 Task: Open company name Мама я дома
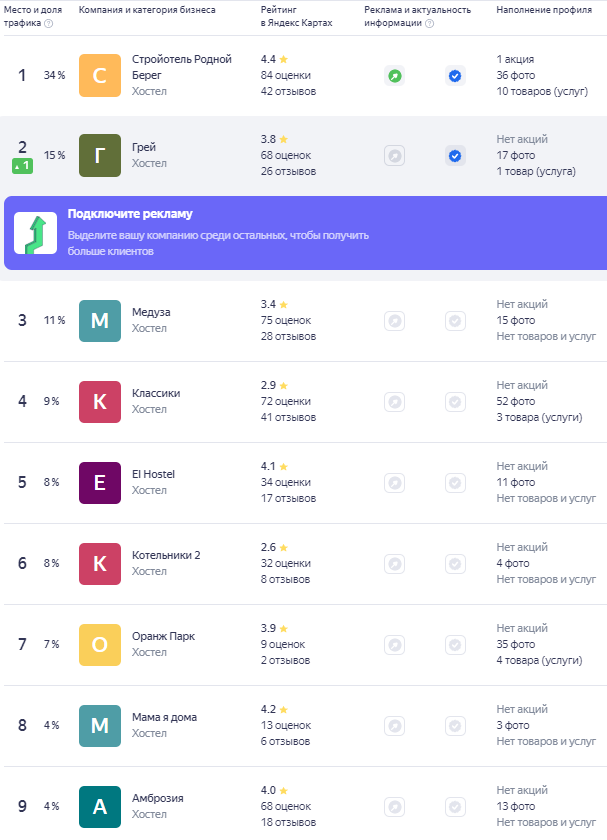pyautogui.click(x=164, y=717)
